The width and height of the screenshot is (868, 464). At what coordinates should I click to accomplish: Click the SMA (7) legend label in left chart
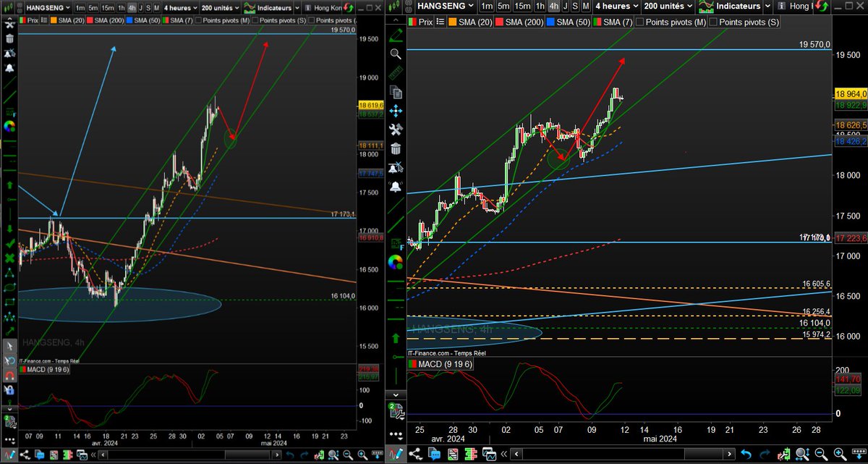[x=182, y=20]
